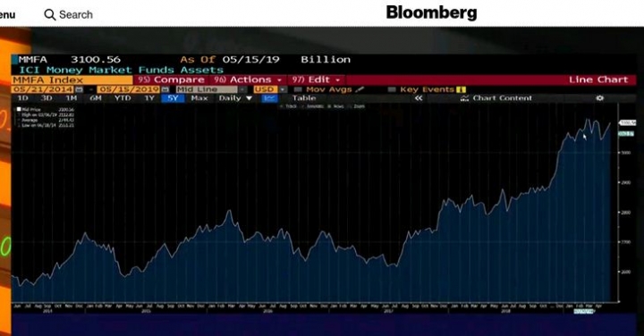Edit moving averages via pencil icon
The image size is (644, 336).
[x=360, y=89]
